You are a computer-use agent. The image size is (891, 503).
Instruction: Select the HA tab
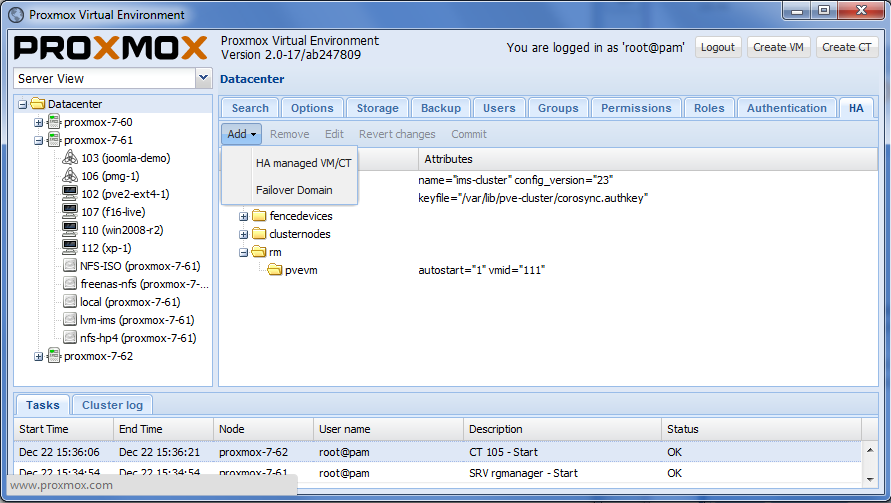point(856,108)
